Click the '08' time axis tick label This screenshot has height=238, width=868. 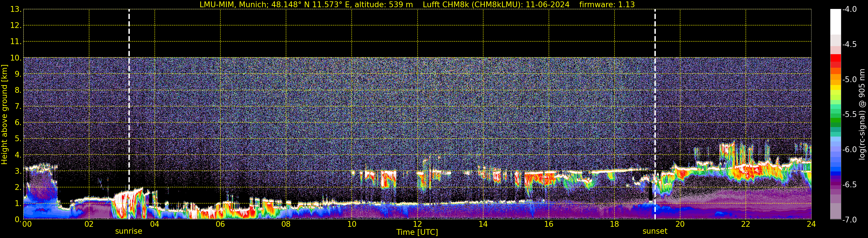(x=286, y=224)
